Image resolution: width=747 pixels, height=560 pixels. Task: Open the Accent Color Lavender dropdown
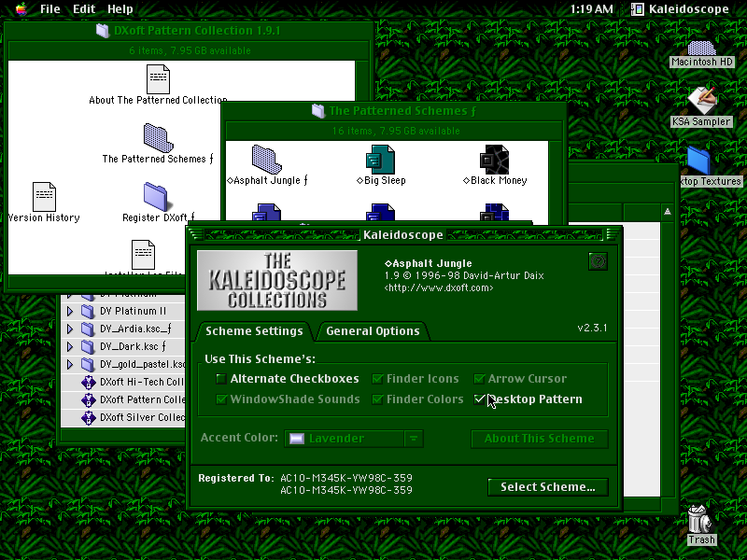tap(354, 439)
